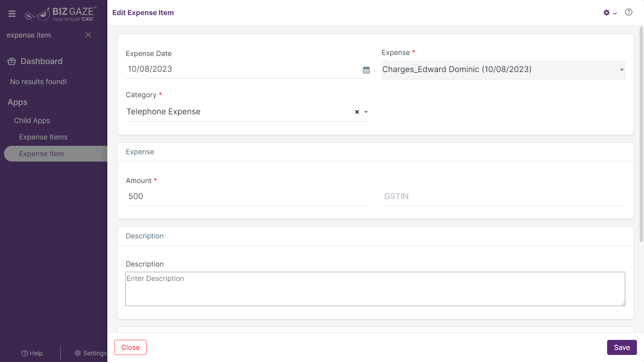
Task: Click the Enter Description text area
Action: pos(375,289)
